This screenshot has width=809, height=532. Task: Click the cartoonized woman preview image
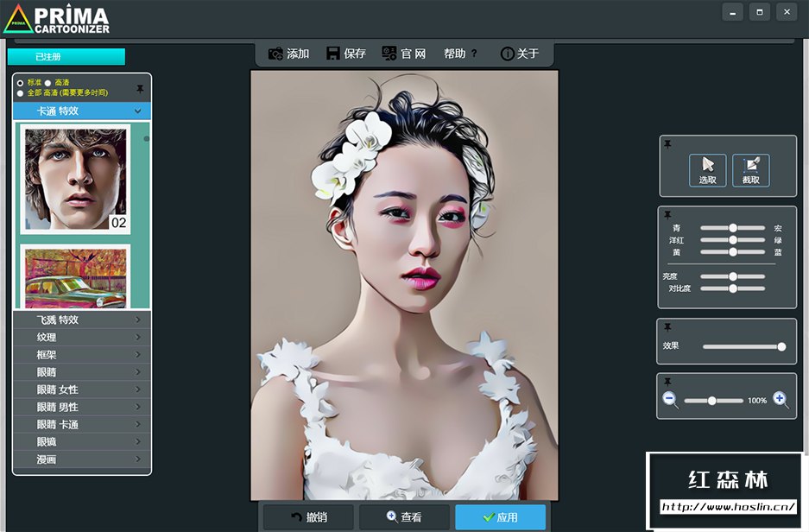click(x=404, y=285)
